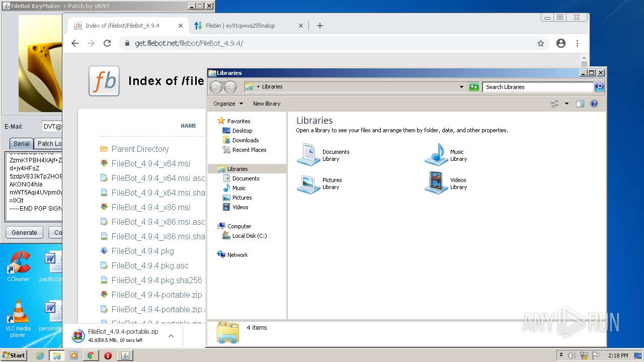The width and height of the screenshot is (644, 362).
Task: Click the Explorer forward button
Action: click(230, 87)
